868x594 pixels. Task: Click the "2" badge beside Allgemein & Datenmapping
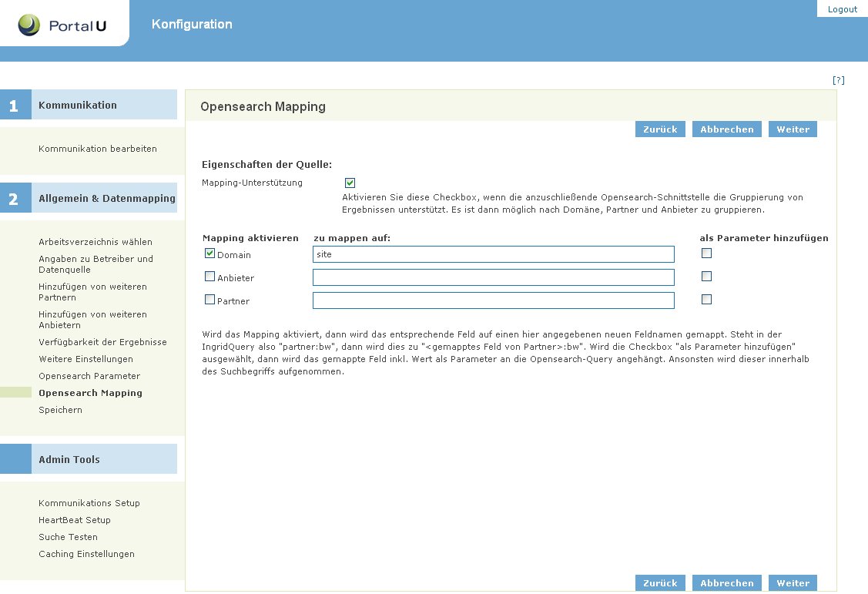click(15, 197)
